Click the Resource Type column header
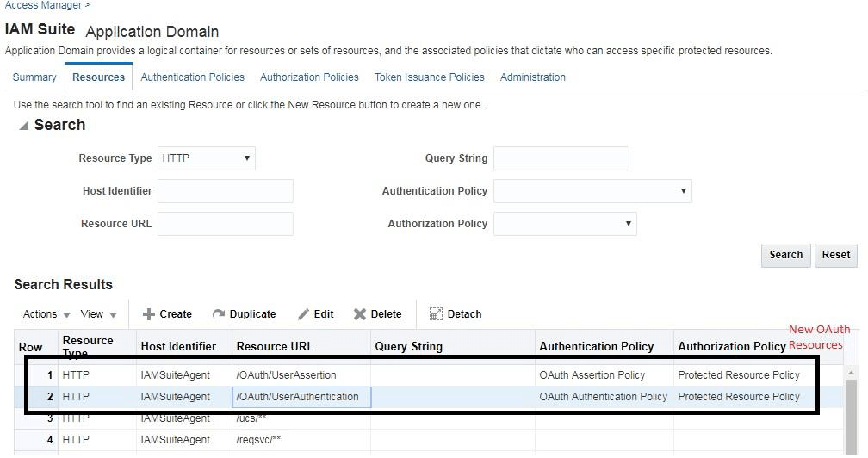The height and width of the screenshot is (458, 868). (x=96, y=347)
